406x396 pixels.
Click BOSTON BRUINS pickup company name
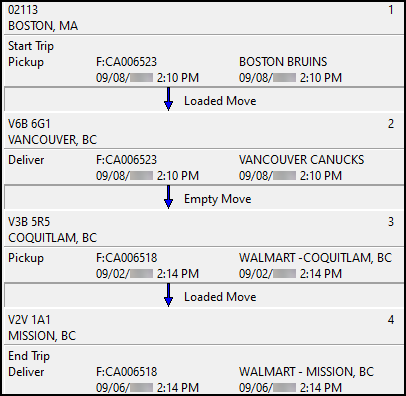(283, 62)
